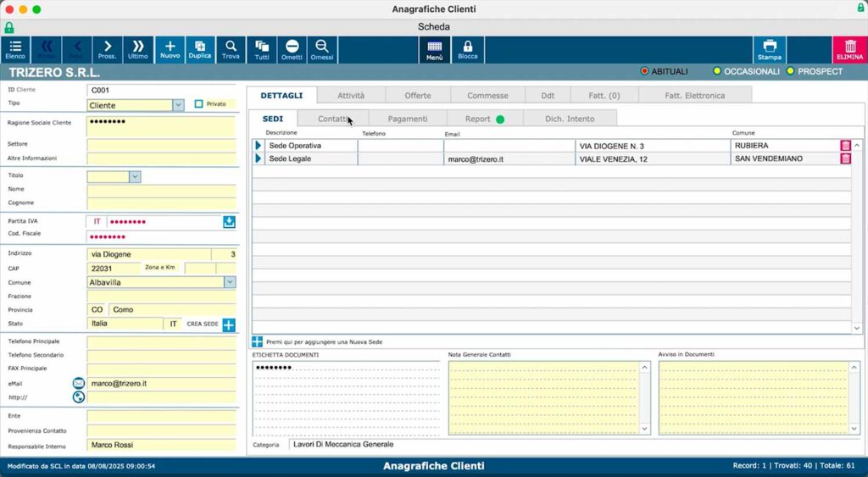Select the OCCASIONALI radio button
Screen dimensions: 868x477
tap(717, 71)
